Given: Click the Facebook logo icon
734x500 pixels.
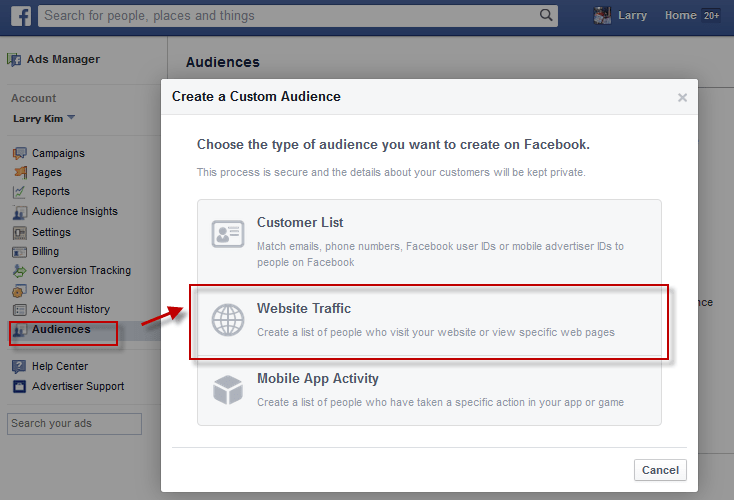Looking at the screenshot, I should [x=21, y=16].
